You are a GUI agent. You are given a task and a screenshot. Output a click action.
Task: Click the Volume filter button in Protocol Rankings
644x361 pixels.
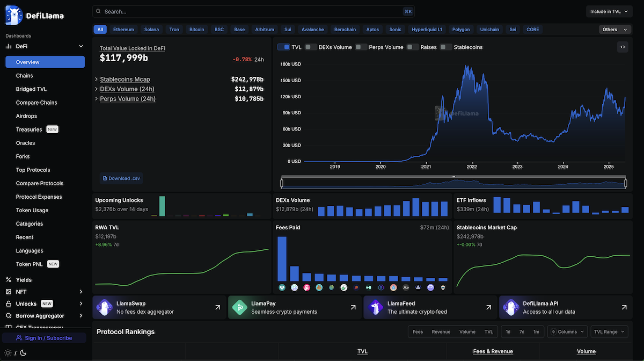tap(467, 332)
